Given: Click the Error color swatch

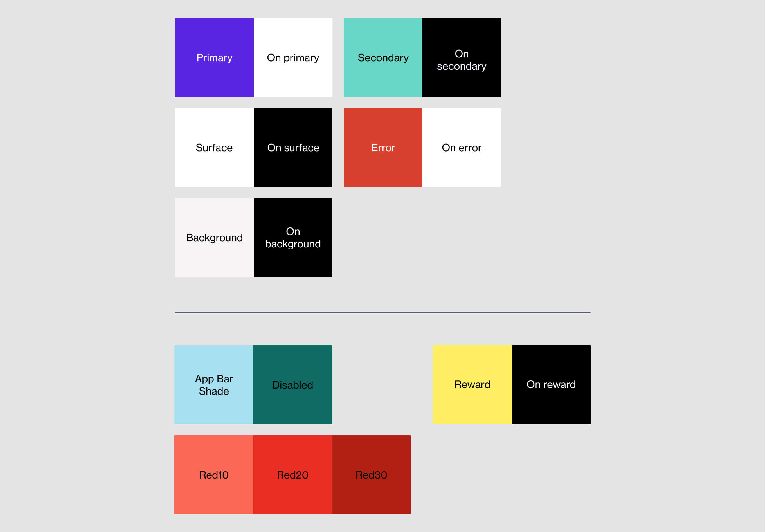Looking at the screenshot, I should (382, 147).
